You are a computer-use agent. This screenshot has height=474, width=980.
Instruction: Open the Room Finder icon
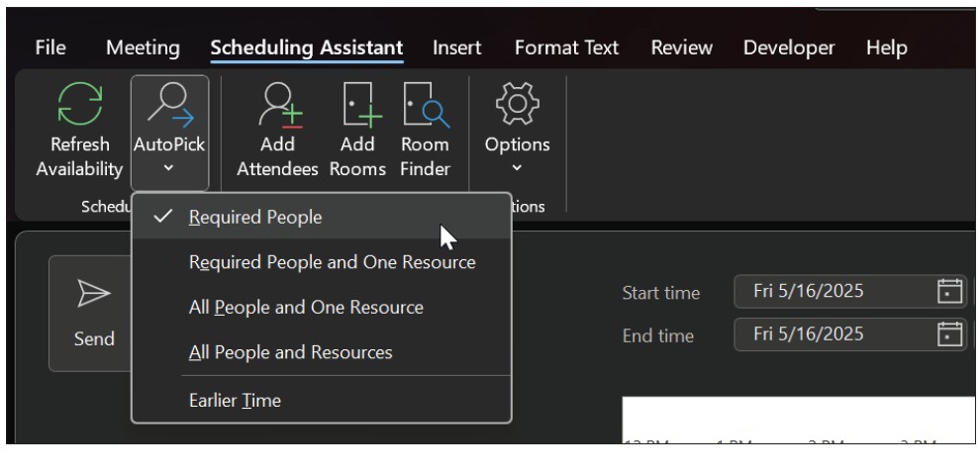click(x=425, y=105)
